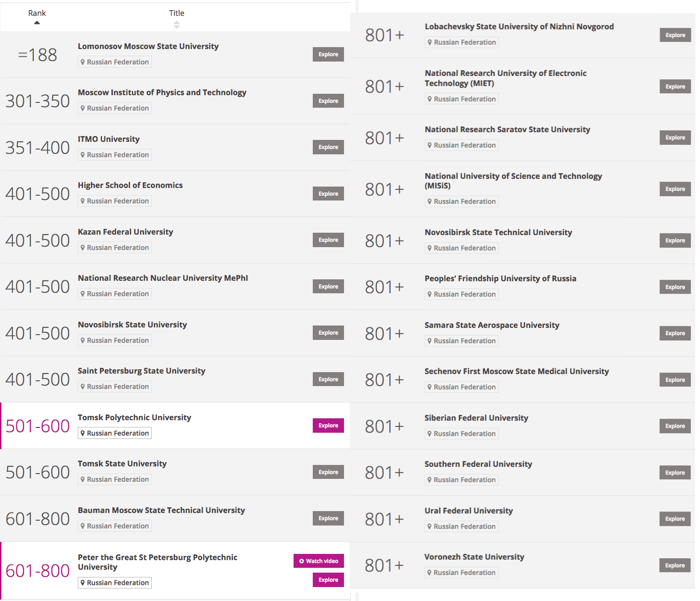
Task: Explore Tomsk Polytechnic University
Action: coord(328,426)
